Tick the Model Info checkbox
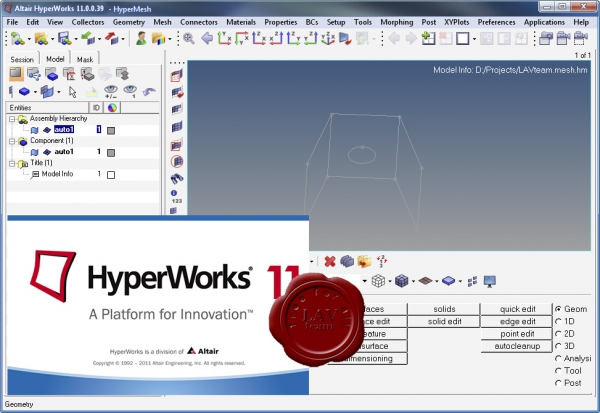The width and height of the screenshot is (600, 413). click(x=111, y=175)
